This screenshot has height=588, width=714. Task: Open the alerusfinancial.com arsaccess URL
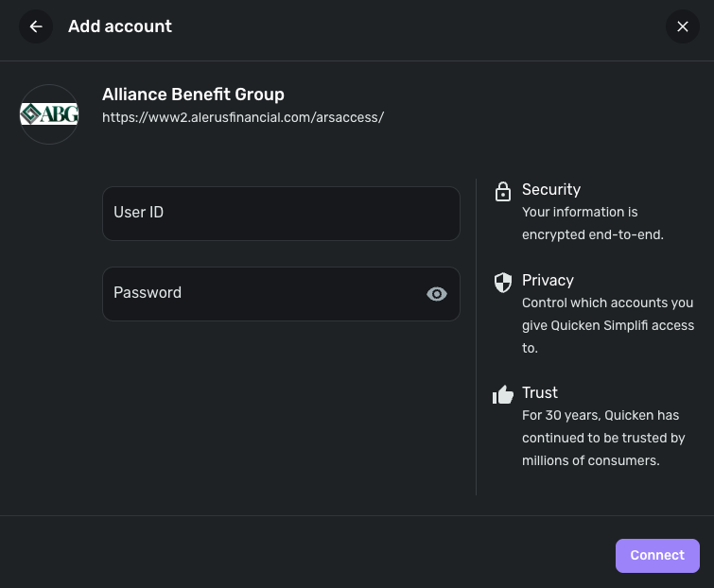click(x=243, y=118)
